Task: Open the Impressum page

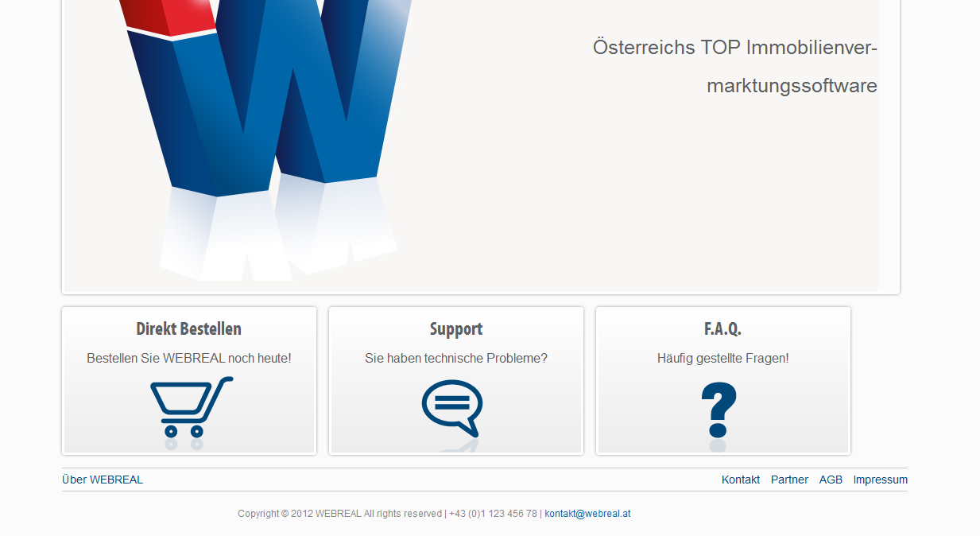Action: pos(881,480)
